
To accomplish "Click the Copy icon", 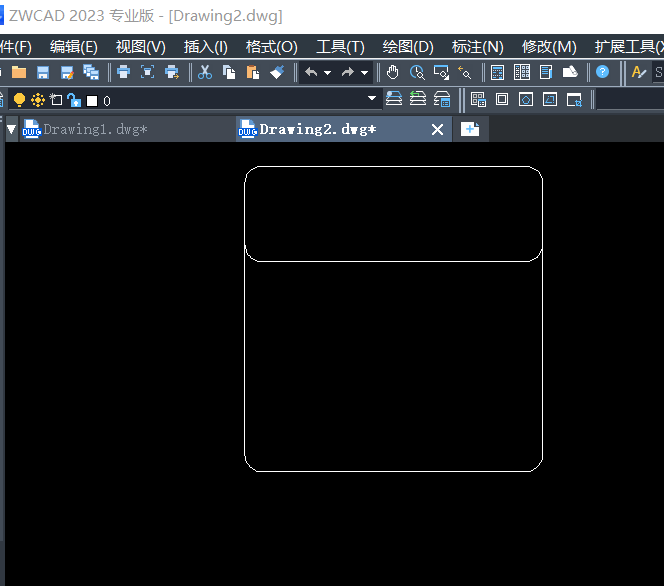I will click(x=229, y=72).
